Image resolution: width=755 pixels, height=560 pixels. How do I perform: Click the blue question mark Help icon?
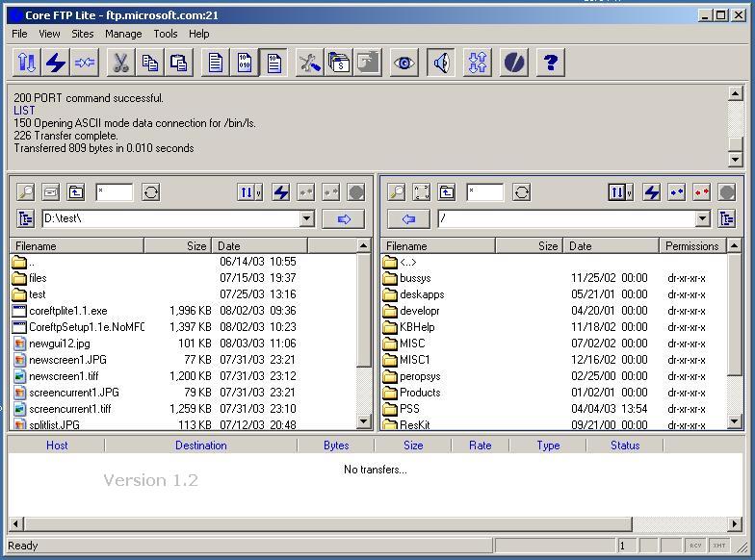(x=551, y=63)
